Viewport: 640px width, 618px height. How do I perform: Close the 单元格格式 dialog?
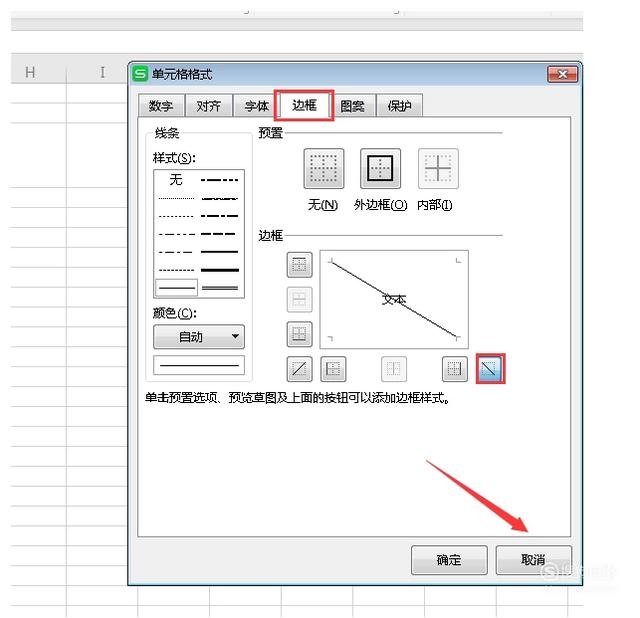[x=562, y=74]
